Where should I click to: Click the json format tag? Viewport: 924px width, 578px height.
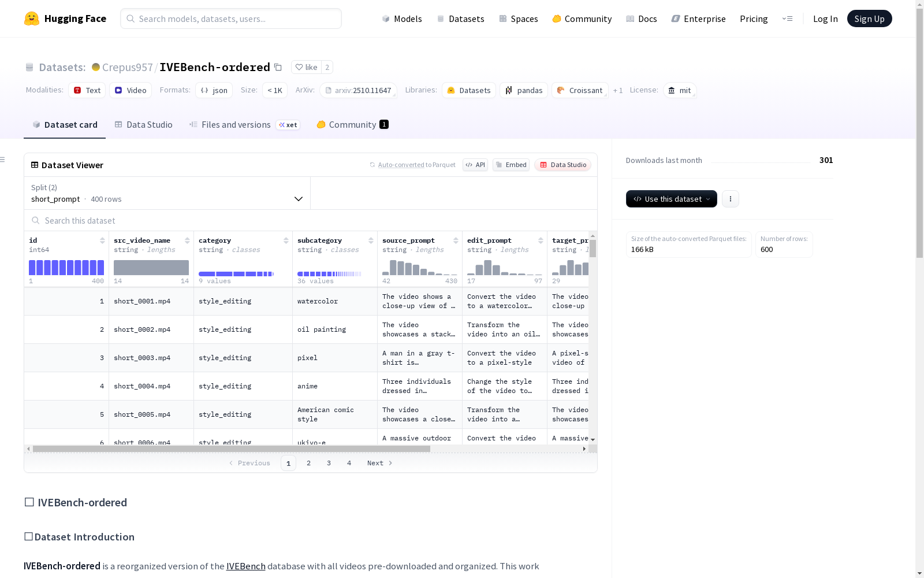coord(214,90)
